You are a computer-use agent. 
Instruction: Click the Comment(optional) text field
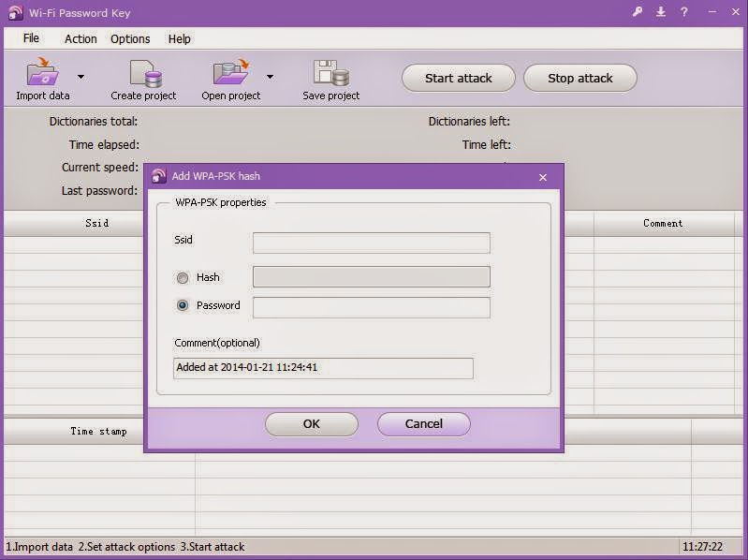pyautogui.click(x=323, y=368)
